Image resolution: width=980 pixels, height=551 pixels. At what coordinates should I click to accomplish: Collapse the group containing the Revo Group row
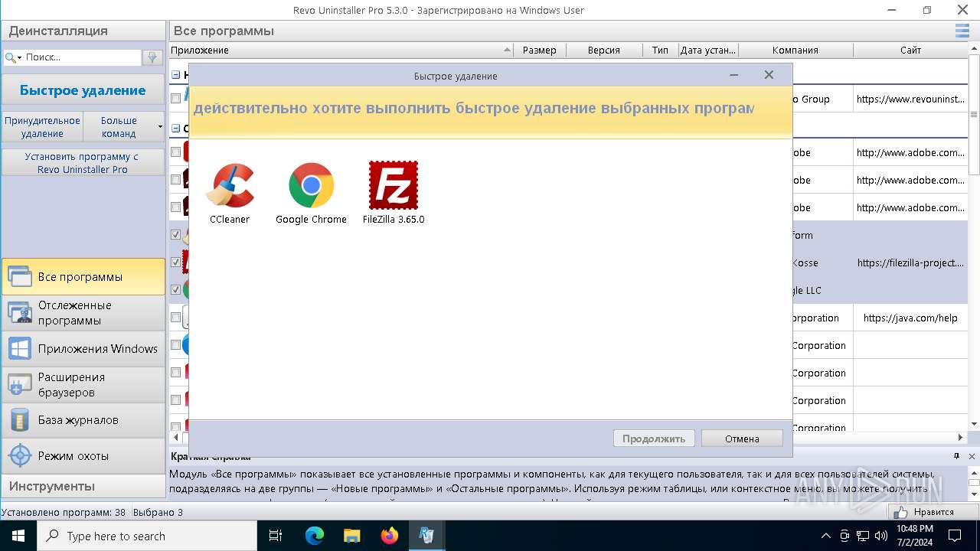point(175,75)
